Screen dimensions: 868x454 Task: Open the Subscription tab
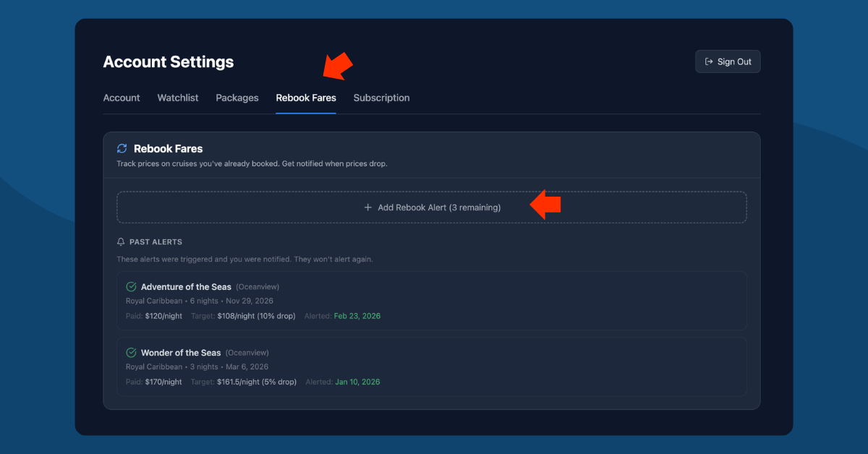coord(381,98)
